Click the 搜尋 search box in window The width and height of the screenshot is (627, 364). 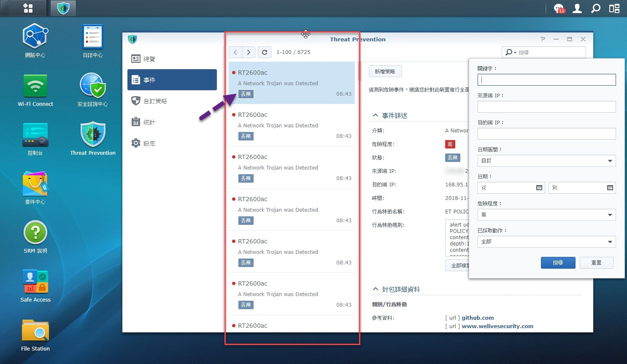[544, 52]
